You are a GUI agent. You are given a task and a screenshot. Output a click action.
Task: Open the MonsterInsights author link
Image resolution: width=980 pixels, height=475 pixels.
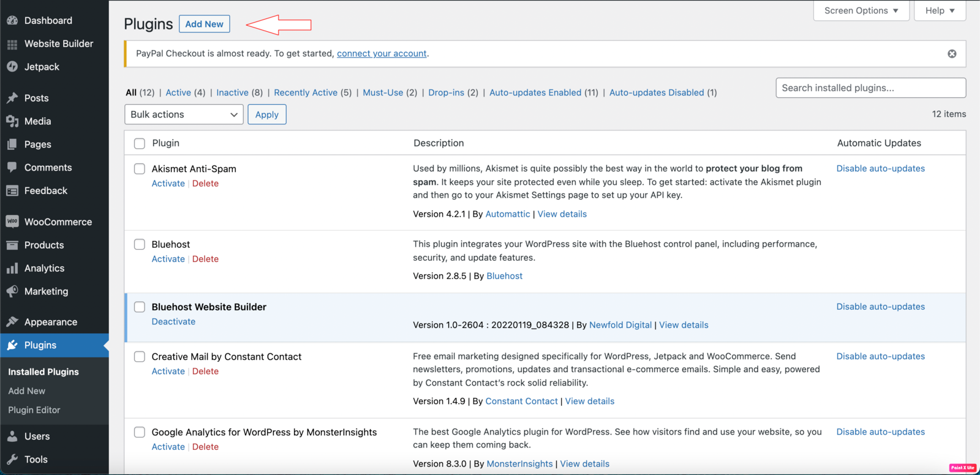[x=519, y=464]
